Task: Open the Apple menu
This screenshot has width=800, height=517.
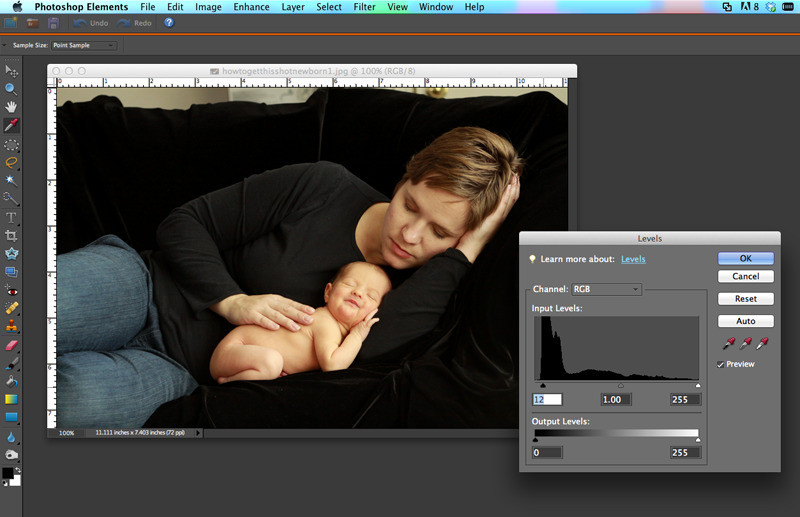Action: pos(17,7)
